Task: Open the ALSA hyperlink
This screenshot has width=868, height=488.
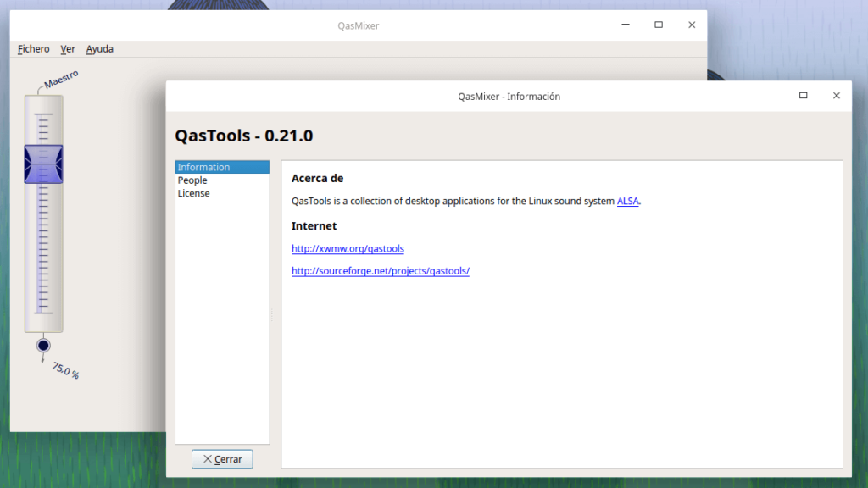Action: [628, 201]
